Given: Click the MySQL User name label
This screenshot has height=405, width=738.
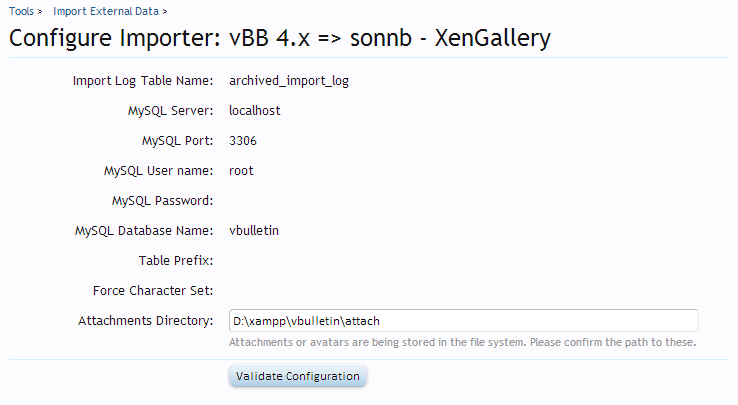Looking at the screenshot, I should click(158, 171).
